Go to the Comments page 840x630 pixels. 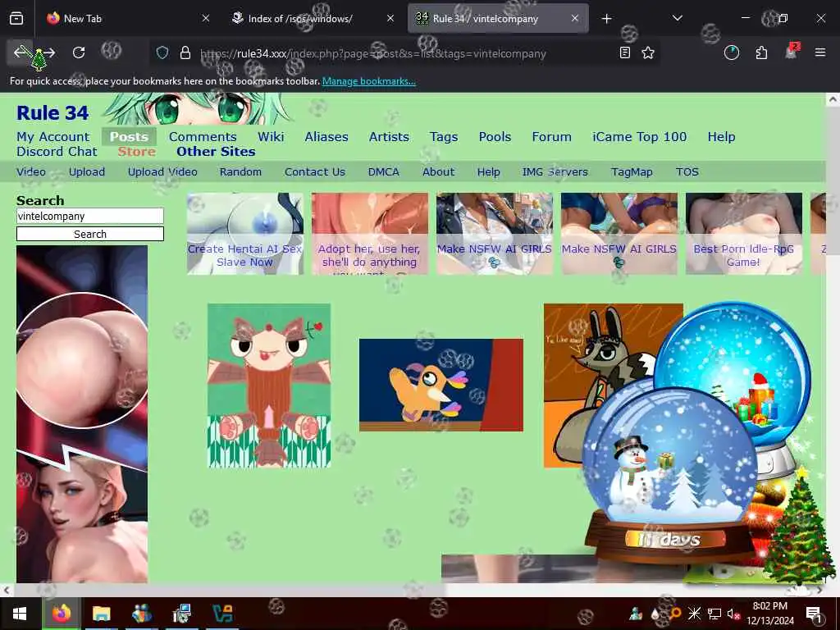203,137
